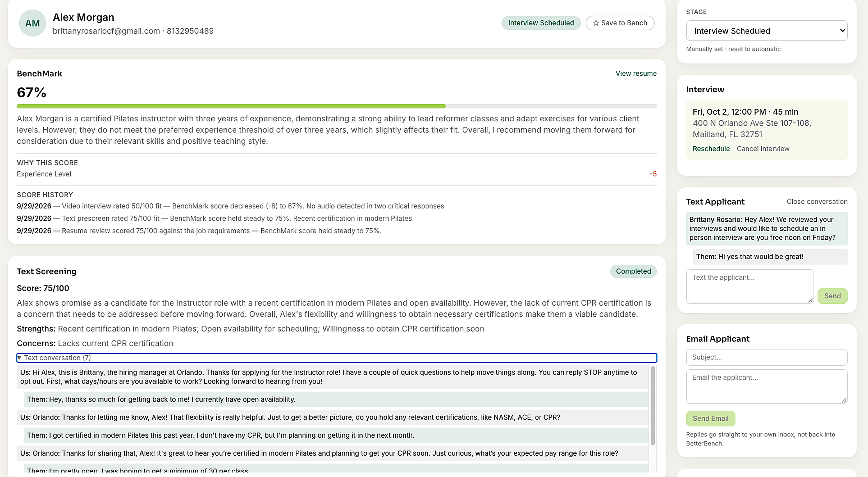The image size is (868, 477).
Task: Focus the Email the applicant textarea
Action: [x=767, y=386]
